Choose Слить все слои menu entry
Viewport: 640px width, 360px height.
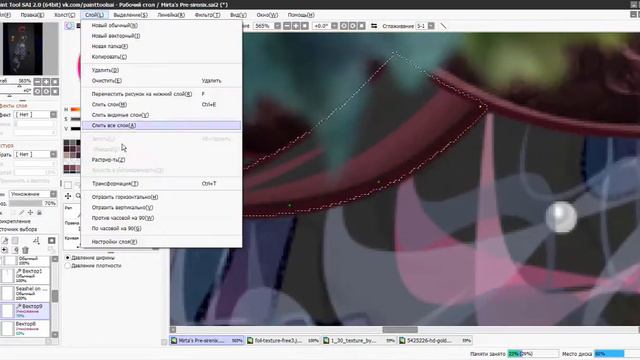pyautogui.click(x=162, y=125)
